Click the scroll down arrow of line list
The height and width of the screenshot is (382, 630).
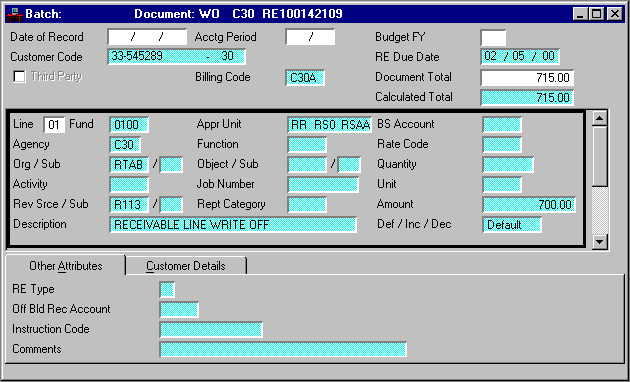pyautogui.click(x=600, y=242)
